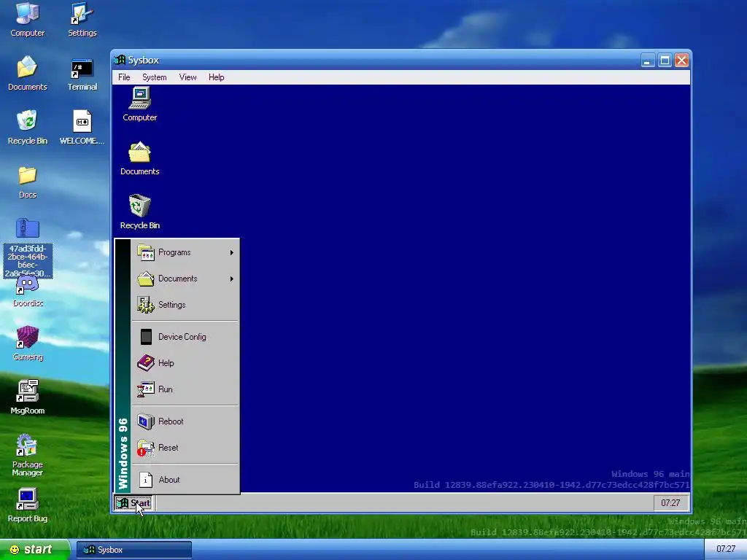Minimize the Sysbox window
Screen dimensions: 747x560
pyautogui.click(x=648, y=61)
